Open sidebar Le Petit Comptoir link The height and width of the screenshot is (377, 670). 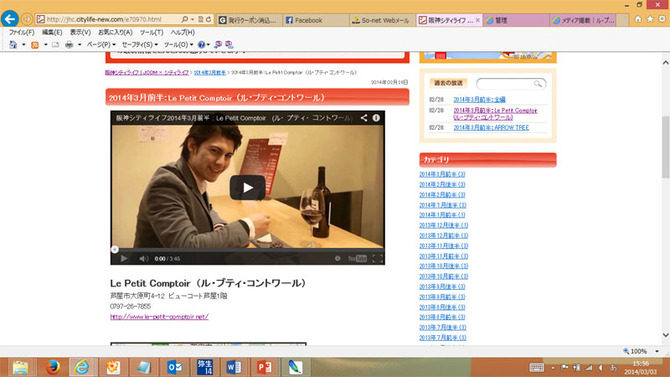[x=495, y=114]
